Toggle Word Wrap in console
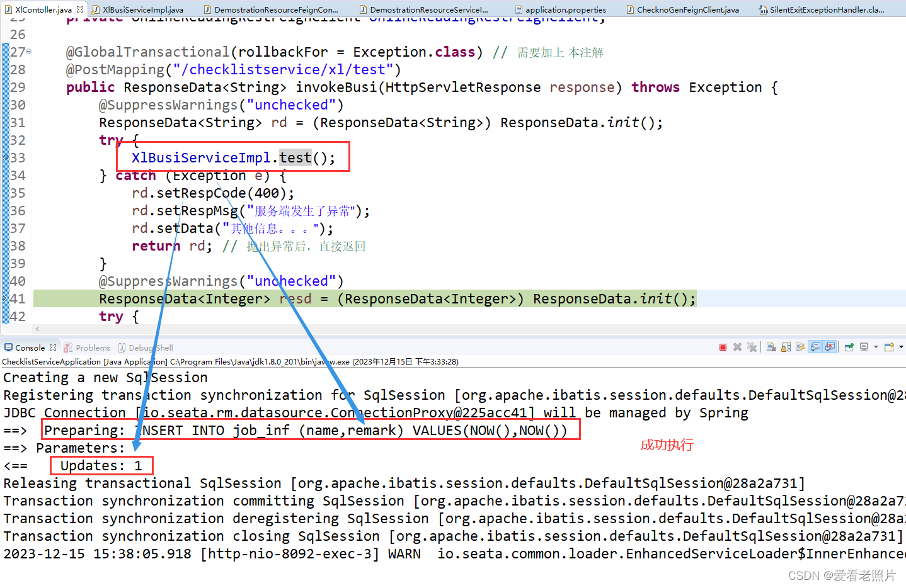This screenshot has height=588, width=906. pos(801,347)
